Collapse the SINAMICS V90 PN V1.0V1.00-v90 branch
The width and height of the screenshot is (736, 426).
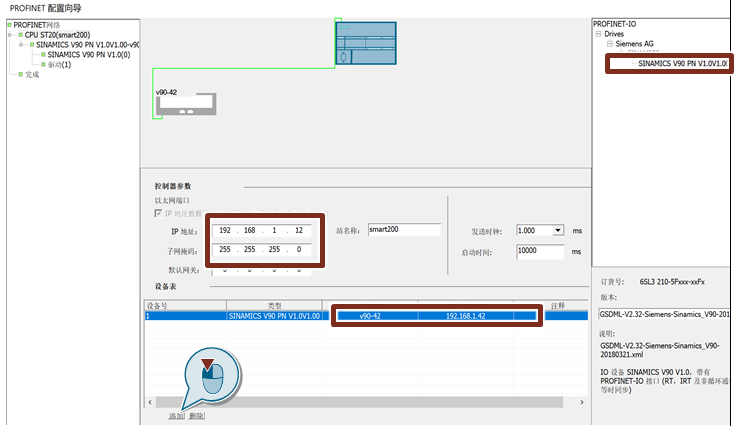point(21,45)
